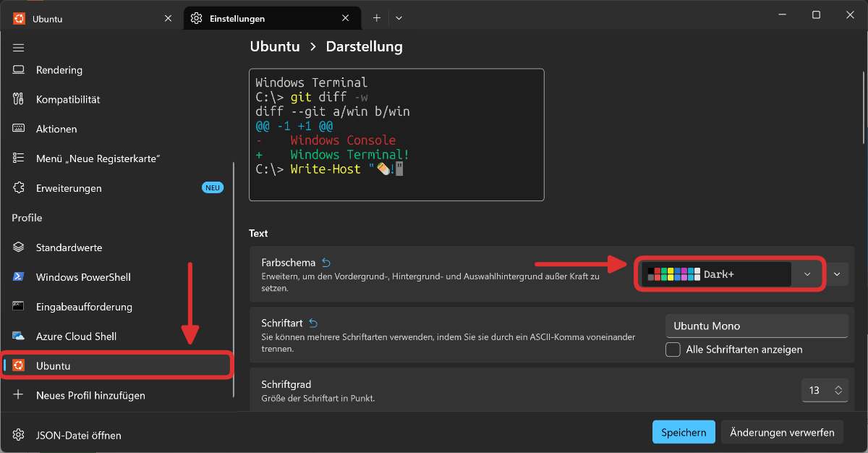Click the Ubuntu icon on first tab
Viewport: 868px width, 453px height.
tap(19, 19)
